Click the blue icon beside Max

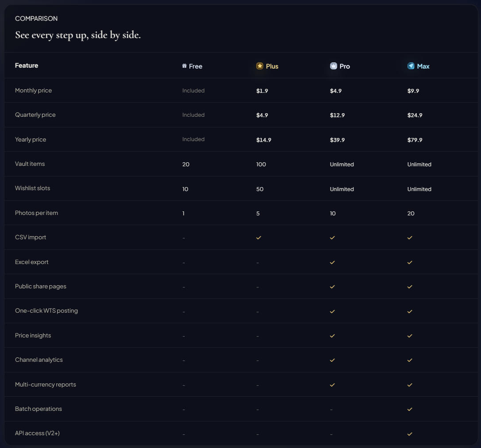(411, 66)
